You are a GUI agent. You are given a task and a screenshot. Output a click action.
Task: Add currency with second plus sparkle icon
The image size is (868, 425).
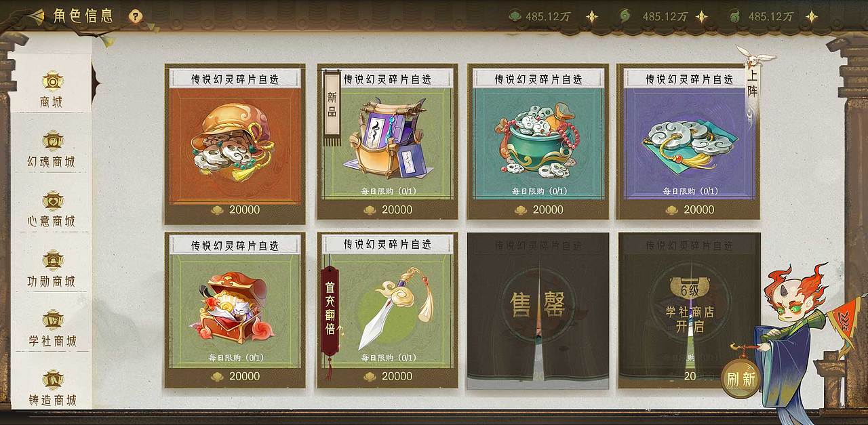[x=701, y=17]
